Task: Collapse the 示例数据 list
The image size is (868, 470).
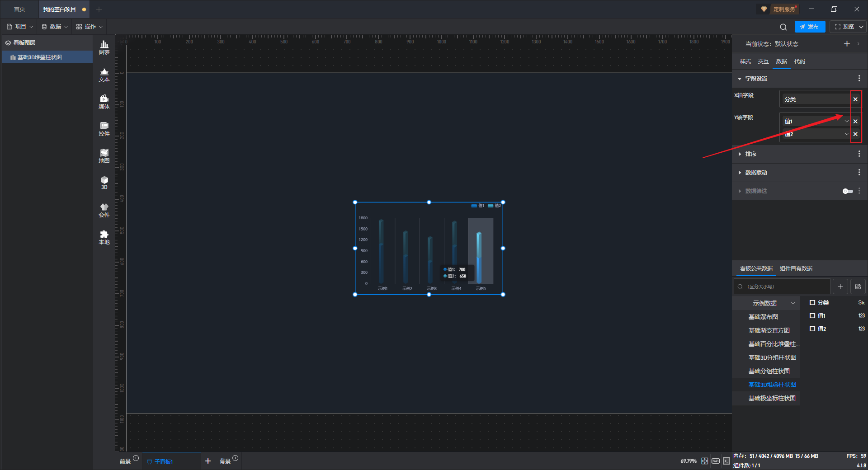Action: pyautogui.click(x=793, y=303)
